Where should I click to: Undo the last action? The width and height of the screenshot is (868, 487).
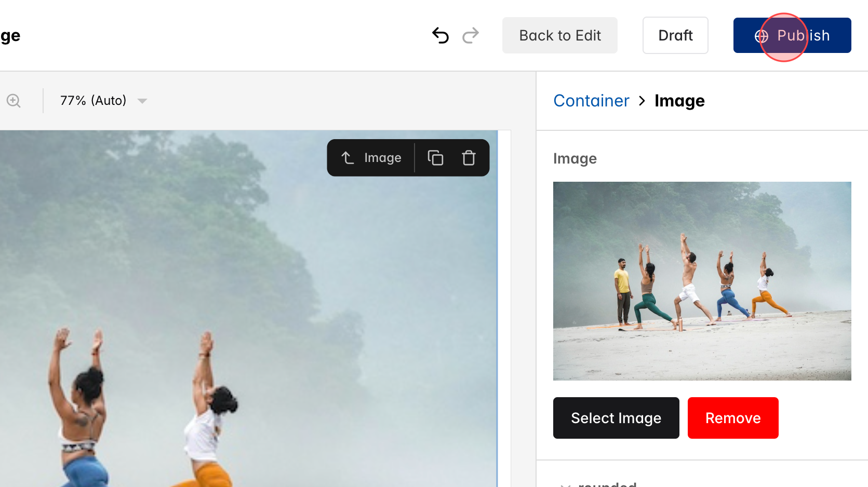[x=440, y=35]
